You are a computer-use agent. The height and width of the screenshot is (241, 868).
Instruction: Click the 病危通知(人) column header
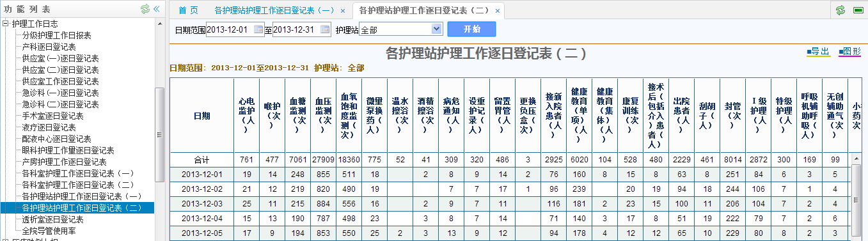tap(451, 116)
